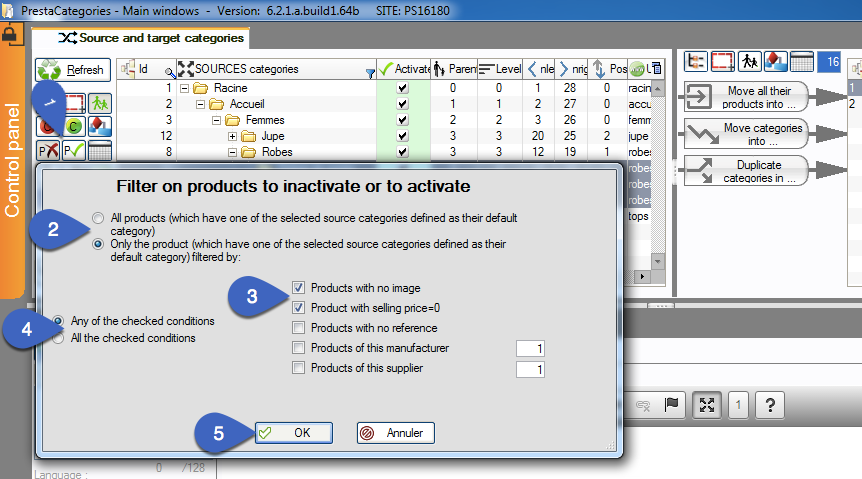
Task: Click the lock icon above Control panel
Action: (10, 34)
